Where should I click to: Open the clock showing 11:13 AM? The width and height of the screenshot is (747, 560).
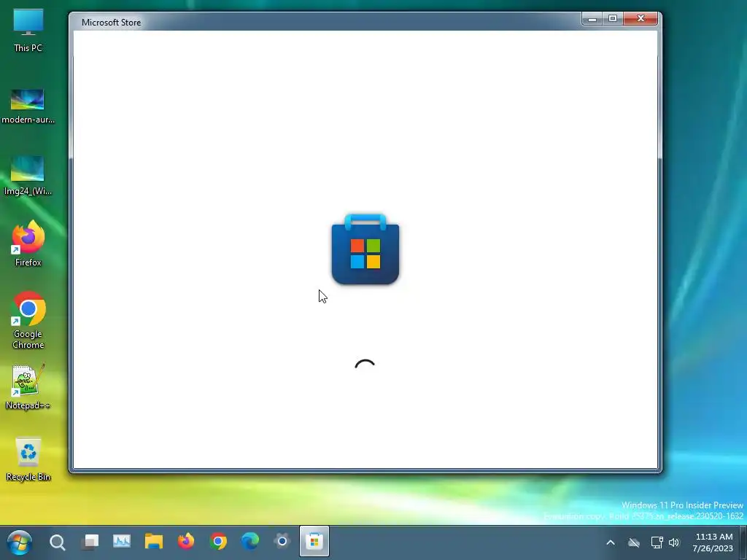(713, 542)
